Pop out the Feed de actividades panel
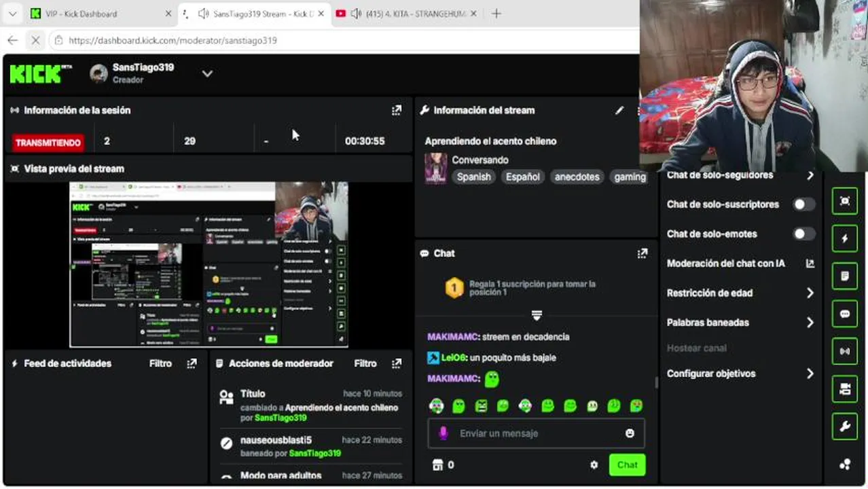 pyautogui.click(x=192, y=363)
